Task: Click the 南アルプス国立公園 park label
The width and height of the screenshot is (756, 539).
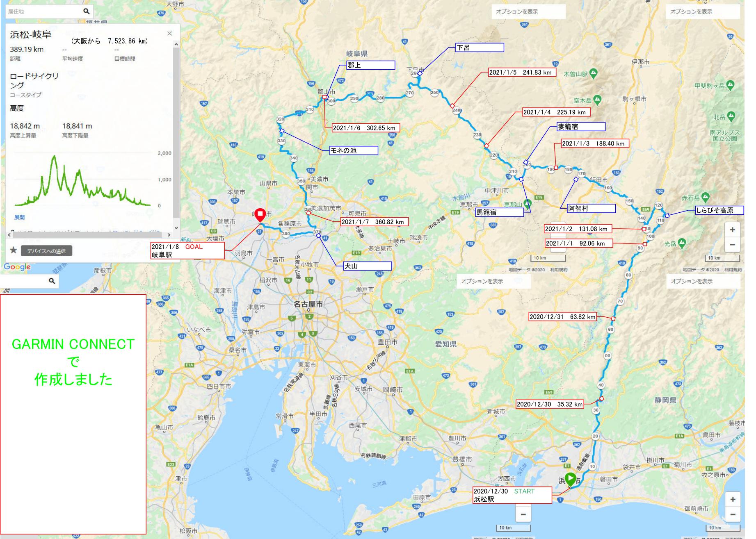Action: [725, 136]
